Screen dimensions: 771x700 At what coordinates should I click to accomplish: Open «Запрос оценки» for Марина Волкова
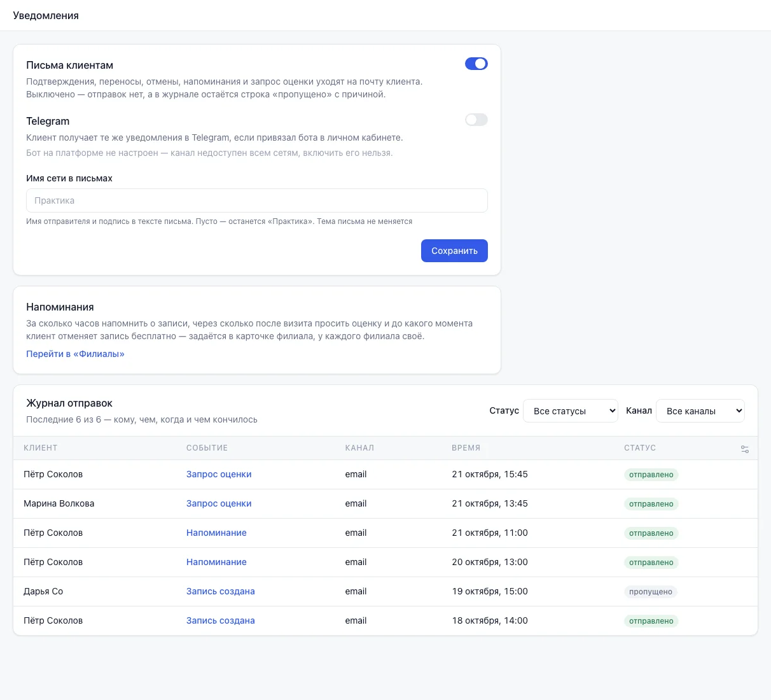click(219, 503)
